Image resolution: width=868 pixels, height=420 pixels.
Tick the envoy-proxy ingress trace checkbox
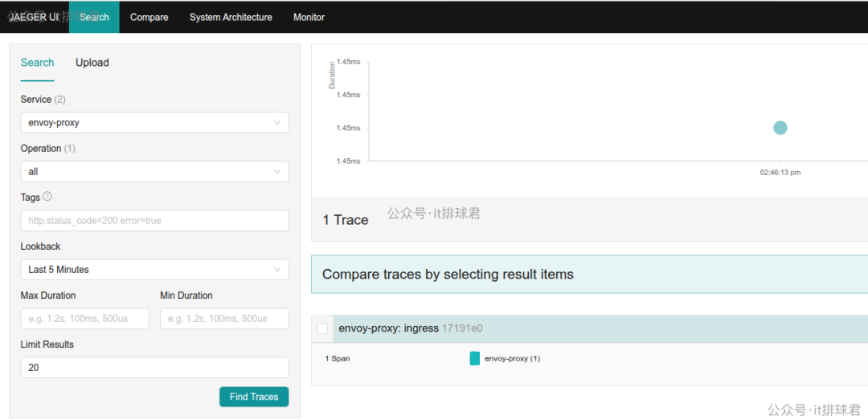[x=323, y=328]
